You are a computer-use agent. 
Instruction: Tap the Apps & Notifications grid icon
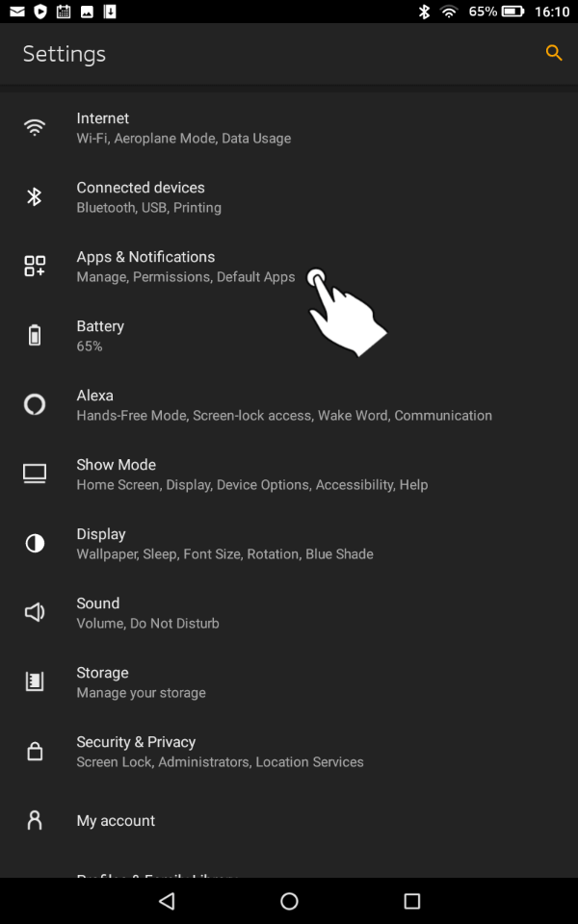click(35, 267)
